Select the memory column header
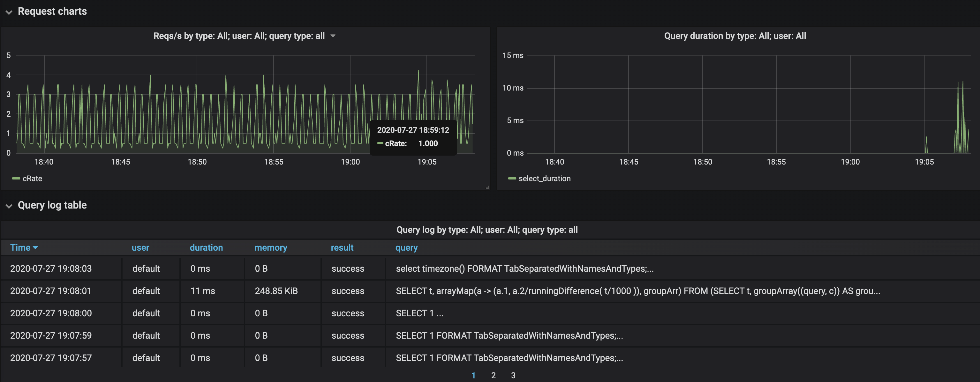 coord(270,247)
